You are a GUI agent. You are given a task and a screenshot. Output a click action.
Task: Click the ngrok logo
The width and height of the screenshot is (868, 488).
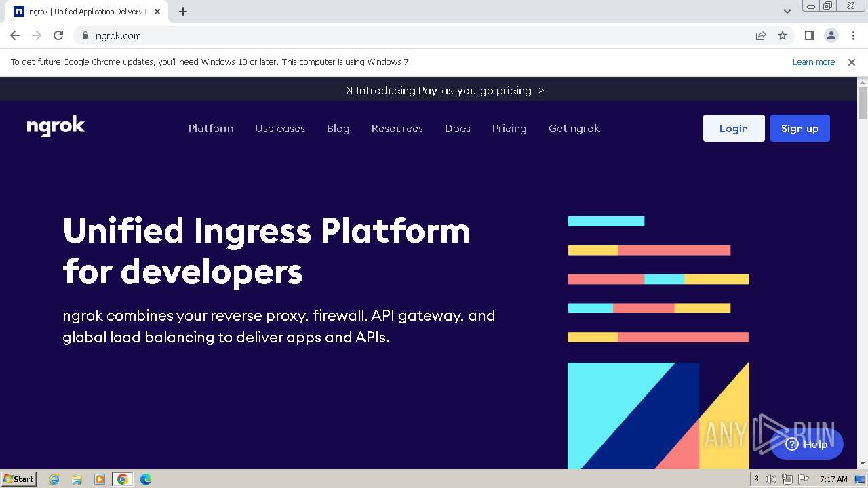[56, 126]
